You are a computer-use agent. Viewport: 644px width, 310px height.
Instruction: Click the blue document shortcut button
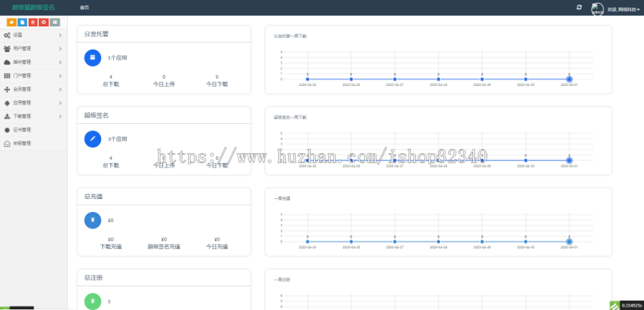pyautogui.click(x=22, y=22)
